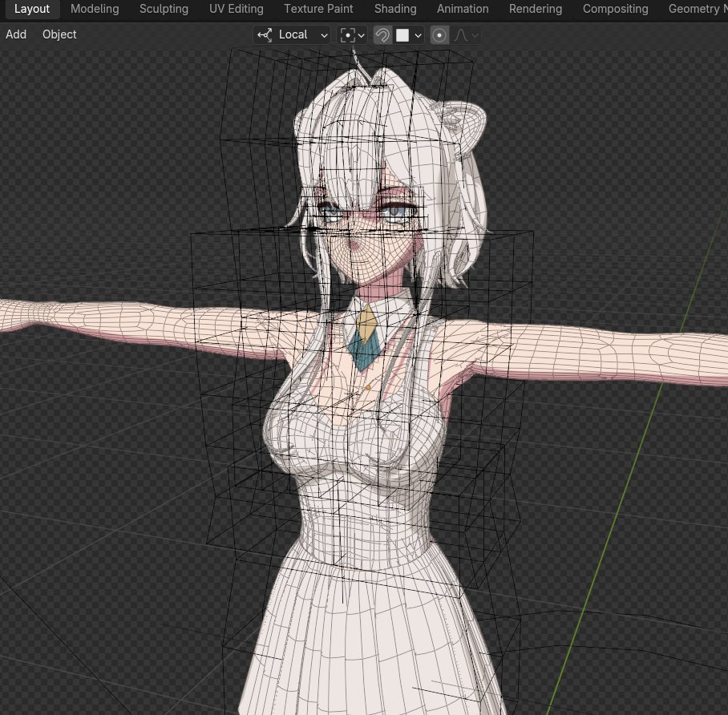Toggle proportional editing circle icon
The height and width of the screenshot is (715, 728).
click(439, 35)
